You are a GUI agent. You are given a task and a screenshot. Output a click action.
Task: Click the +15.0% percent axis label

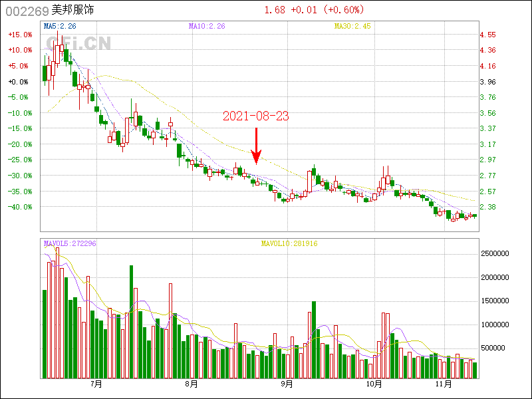[x=19, y=35]
